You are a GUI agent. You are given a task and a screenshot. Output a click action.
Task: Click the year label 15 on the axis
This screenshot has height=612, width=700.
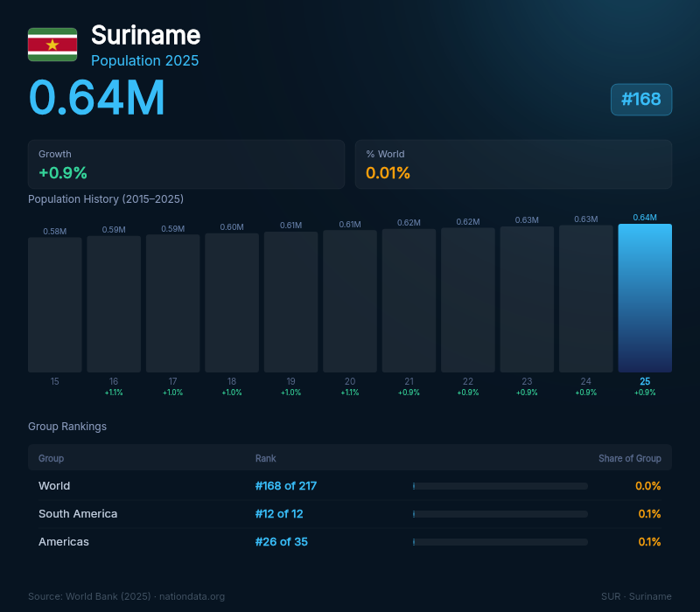[55, 381]
